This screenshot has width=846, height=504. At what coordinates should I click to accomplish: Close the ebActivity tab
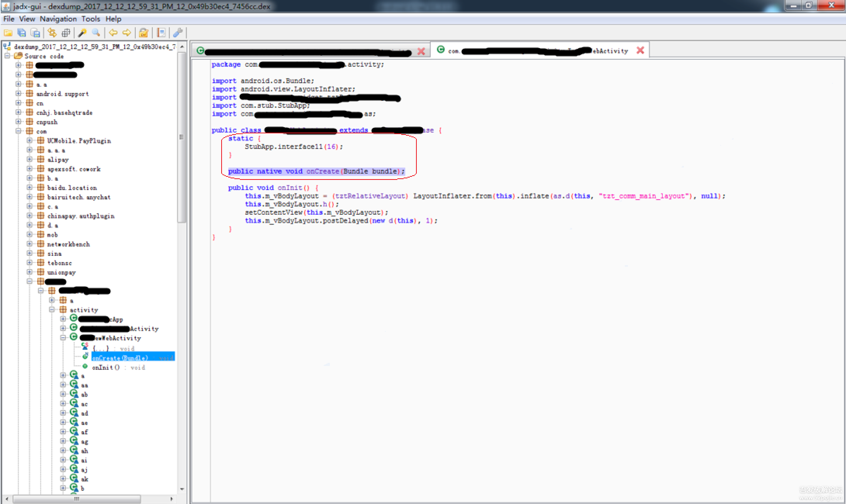click(x=640, y=50)
